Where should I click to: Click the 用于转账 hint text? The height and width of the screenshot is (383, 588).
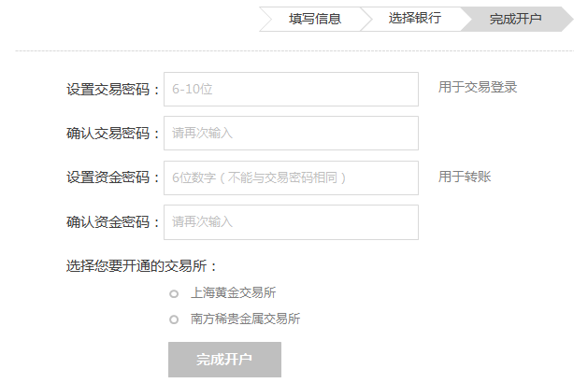pyautogui.click(x=465, y=177)
